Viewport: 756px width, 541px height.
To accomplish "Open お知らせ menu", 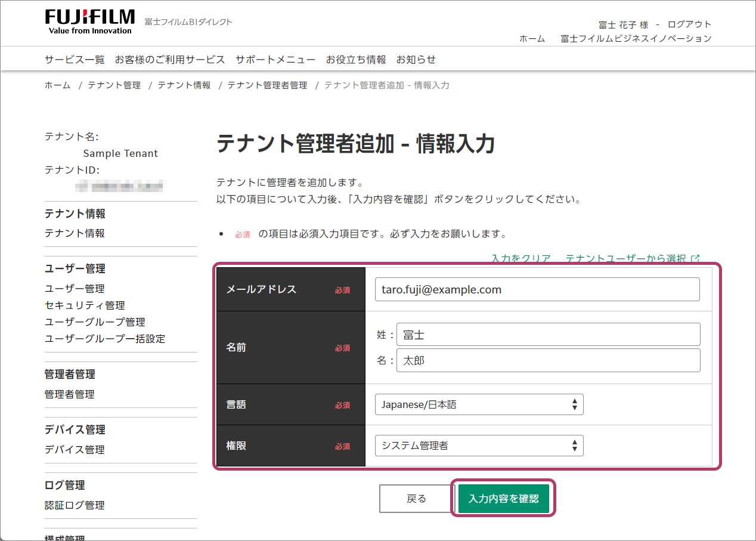I will 416,60.
